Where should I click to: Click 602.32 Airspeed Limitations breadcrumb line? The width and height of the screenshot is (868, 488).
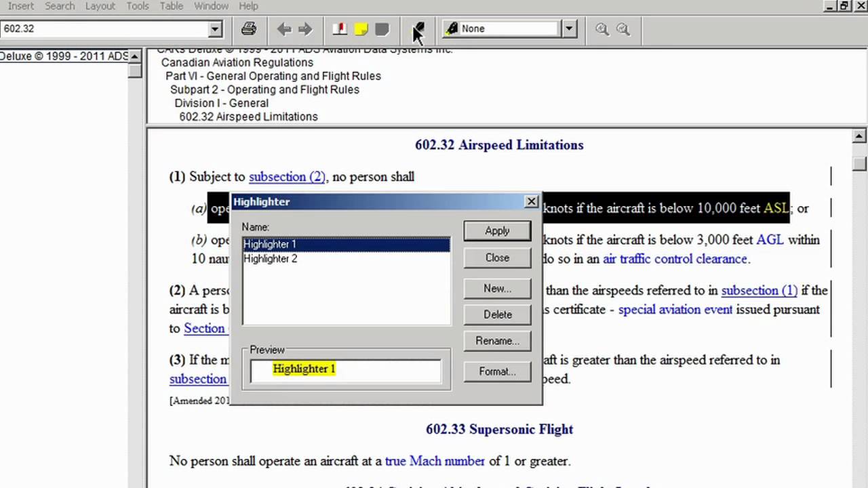(248, 117)
